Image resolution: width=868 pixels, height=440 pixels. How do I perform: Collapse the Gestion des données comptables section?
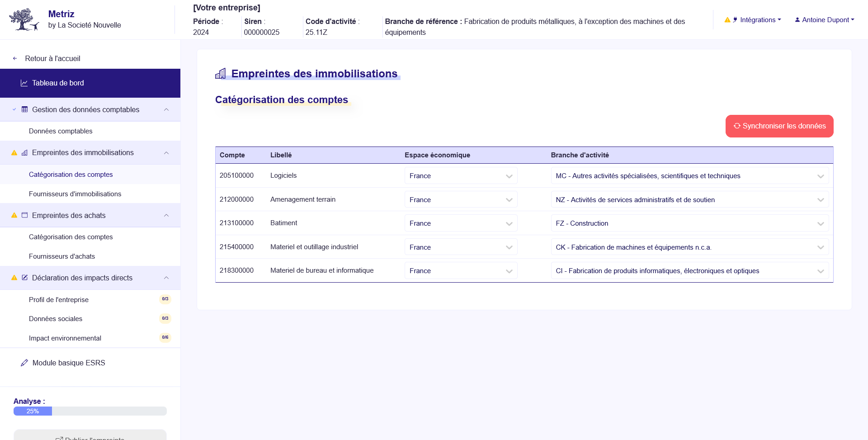(x=166, y=109)
